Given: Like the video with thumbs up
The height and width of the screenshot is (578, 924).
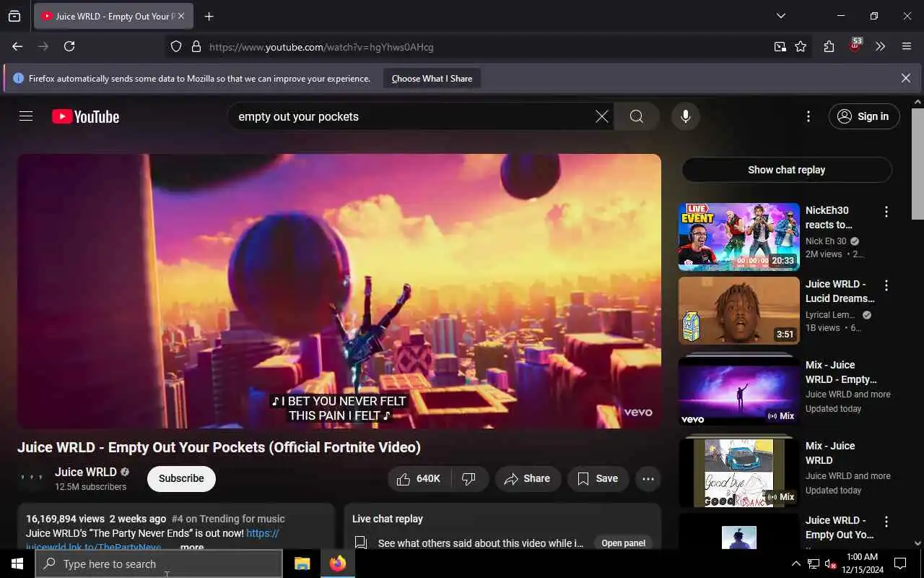Looking at the screenshot, I should (419, 478).
